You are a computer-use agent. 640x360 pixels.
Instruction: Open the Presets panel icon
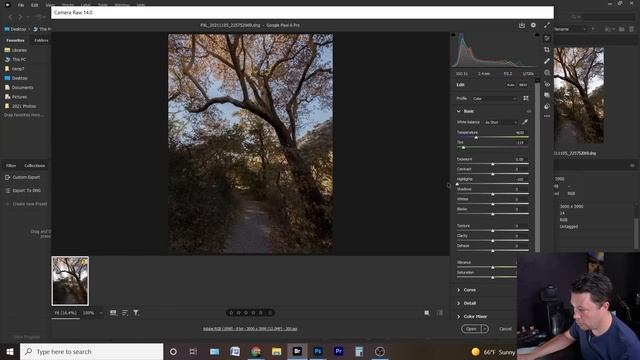(x=547, y=106)
